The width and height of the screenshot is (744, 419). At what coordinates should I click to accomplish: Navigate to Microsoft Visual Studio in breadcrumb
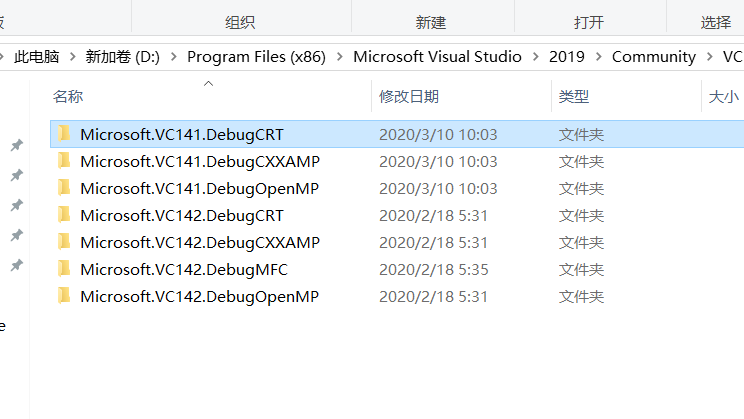click(437, 57)
